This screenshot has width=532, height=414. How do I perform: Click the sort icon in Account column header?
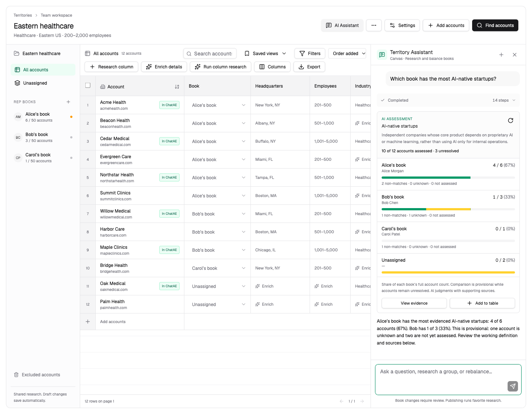177,87
